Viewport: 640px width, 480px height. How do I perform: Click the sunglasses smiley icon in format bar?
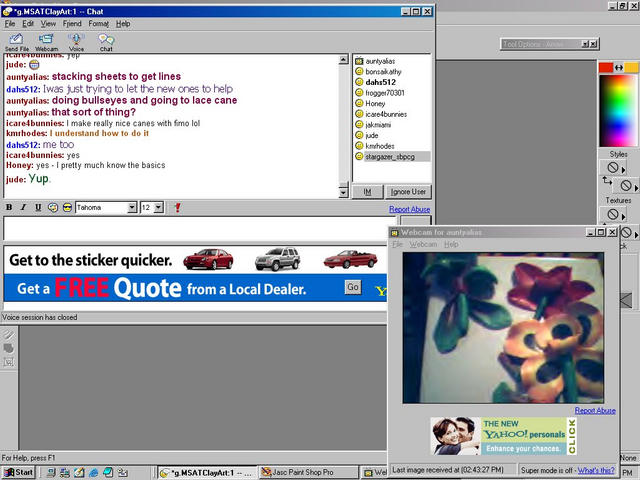pyautogui.click(x=67, y=207)
